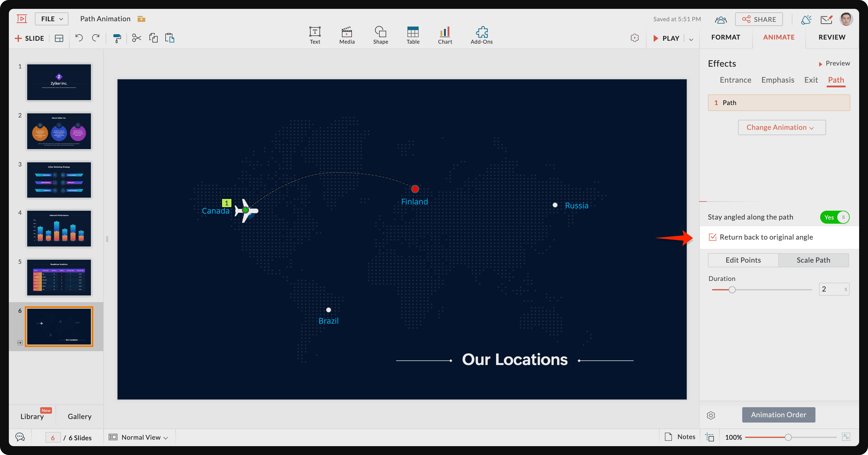The width and height of the screenshot is (868, 455).
Task: Uncheck Return back to original angle
Action: (x=713, y=237)
